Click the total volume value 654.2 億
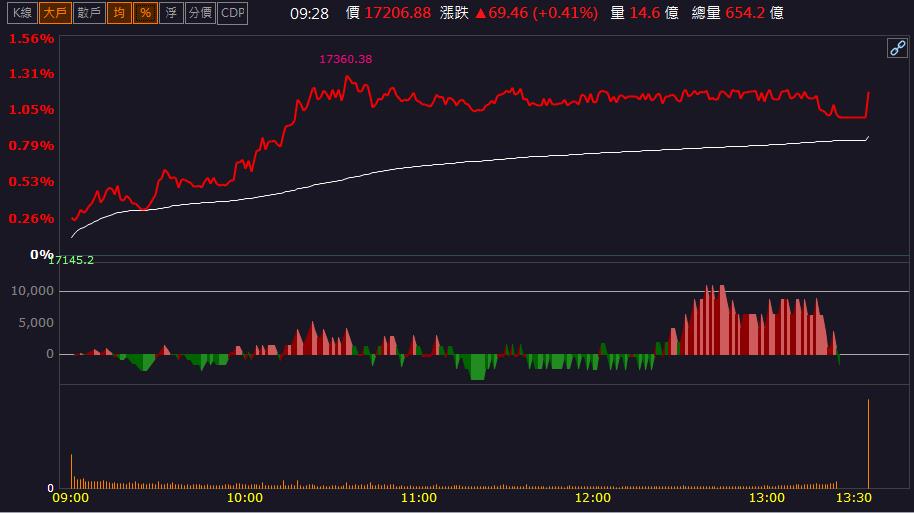 pos(754,13)
